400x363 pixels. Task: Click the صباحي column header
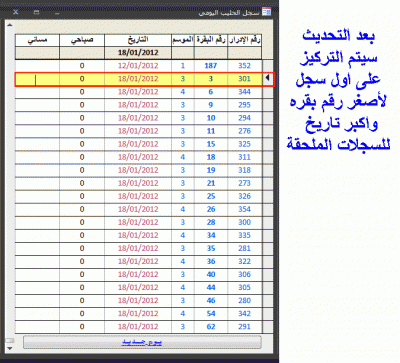coord(82,40)
